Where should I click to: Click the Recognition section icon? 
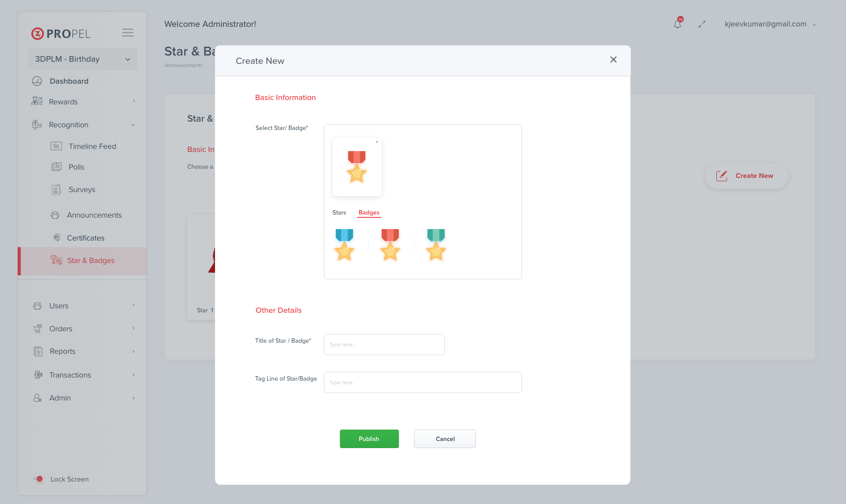click(x=37, y=125)
